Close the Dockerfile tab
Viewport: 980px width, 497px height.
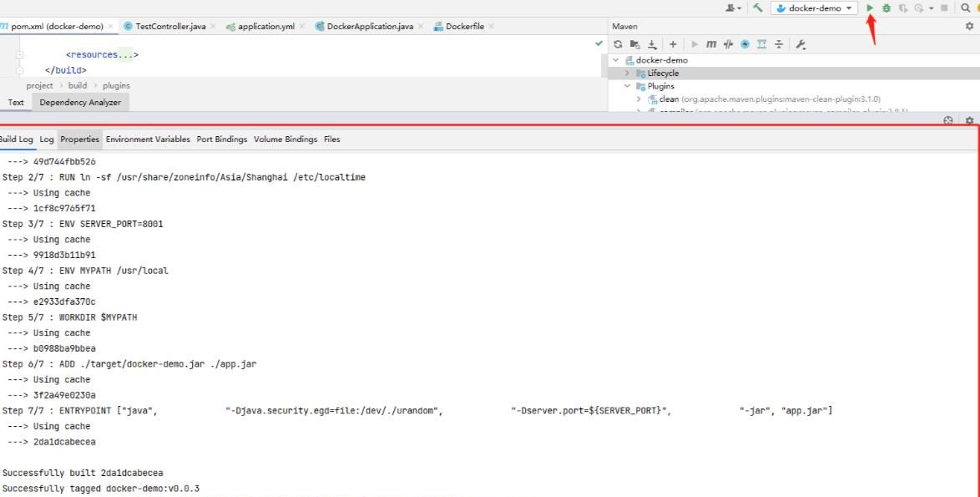coord(491,26)
